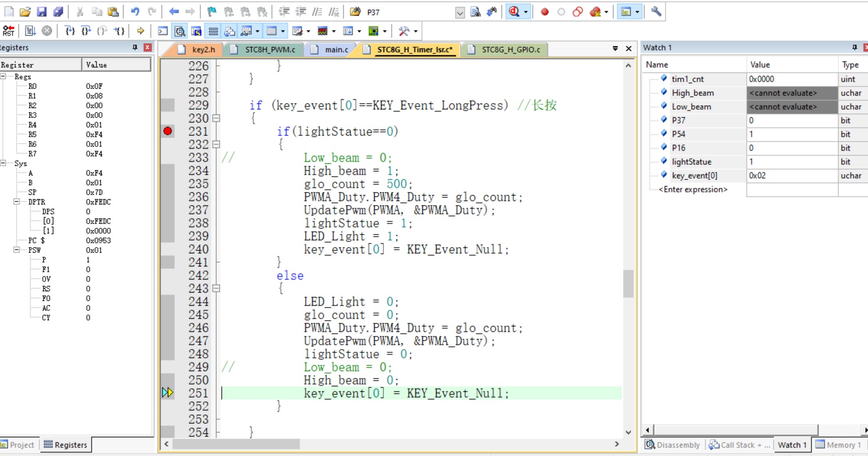Click the Save file icon
Screen dimensions: 868x456
coord(42,12)
